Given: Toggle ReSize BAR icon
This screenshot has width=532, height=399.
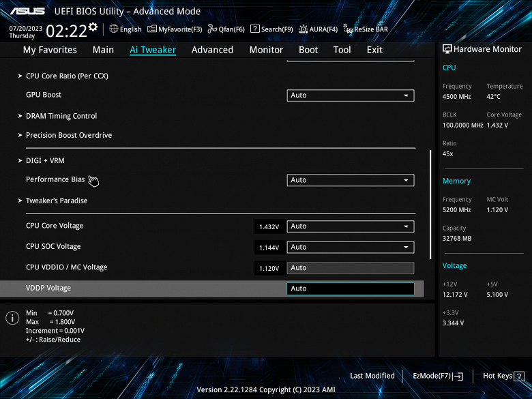Looking at the screenshot, I should (x=348, y=29).
